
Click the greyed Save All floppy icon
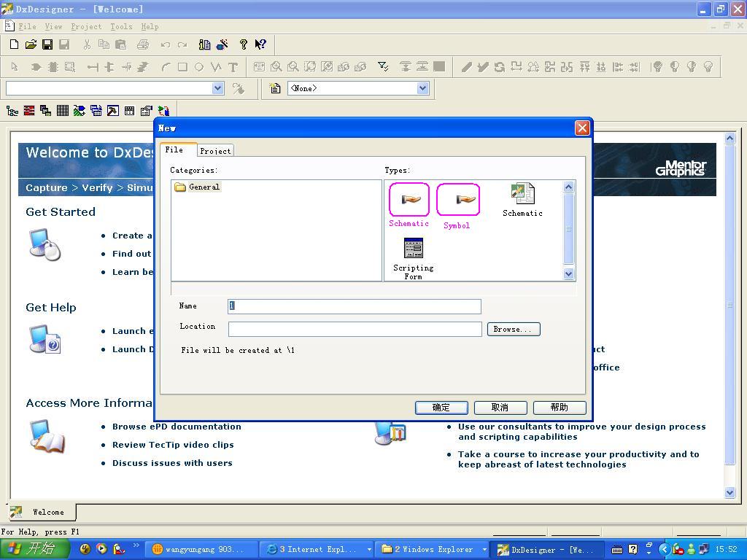click(x=64, y=44)
